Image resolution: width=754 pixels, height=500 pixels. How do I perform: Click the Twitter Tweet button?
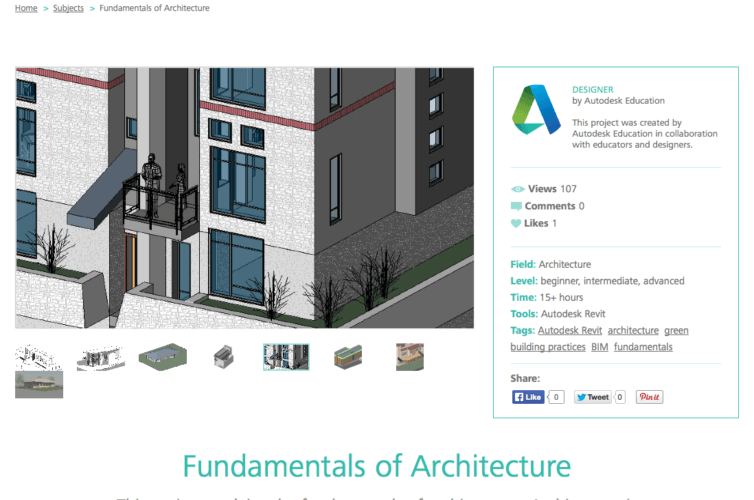593,397
